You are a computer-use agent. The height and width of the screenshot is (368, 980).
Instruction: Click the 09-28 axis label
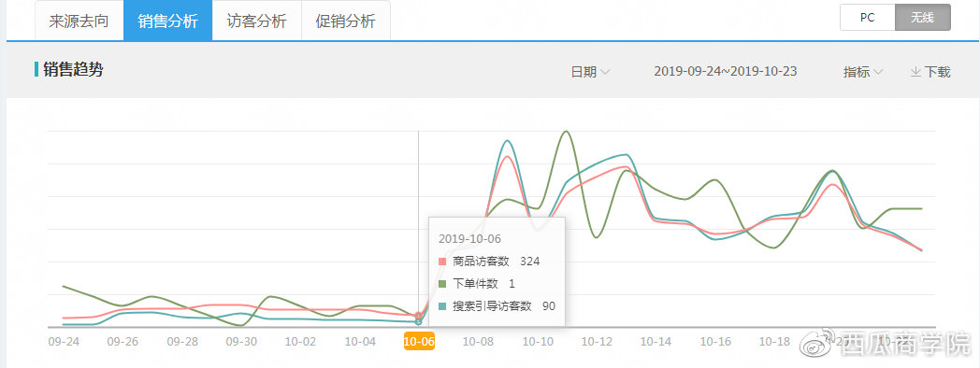181,342
